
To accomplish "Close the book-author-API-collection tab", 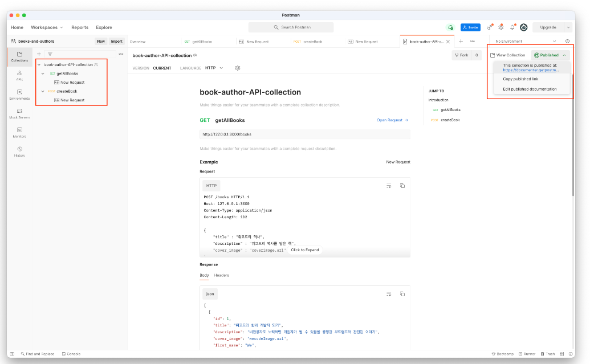I will 447,42.
